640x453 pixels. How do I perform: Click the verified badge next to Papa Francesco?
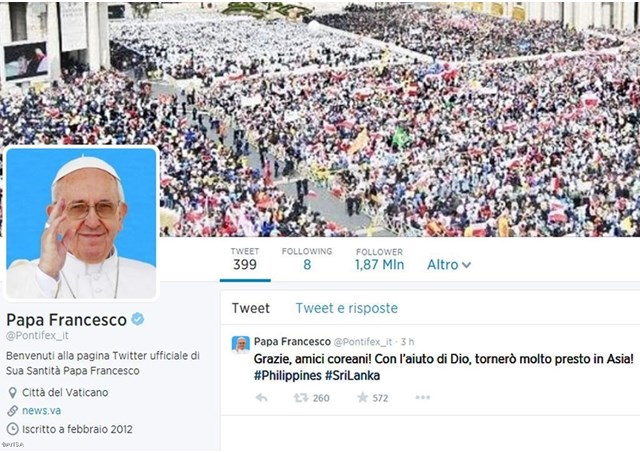coord(138,319)
